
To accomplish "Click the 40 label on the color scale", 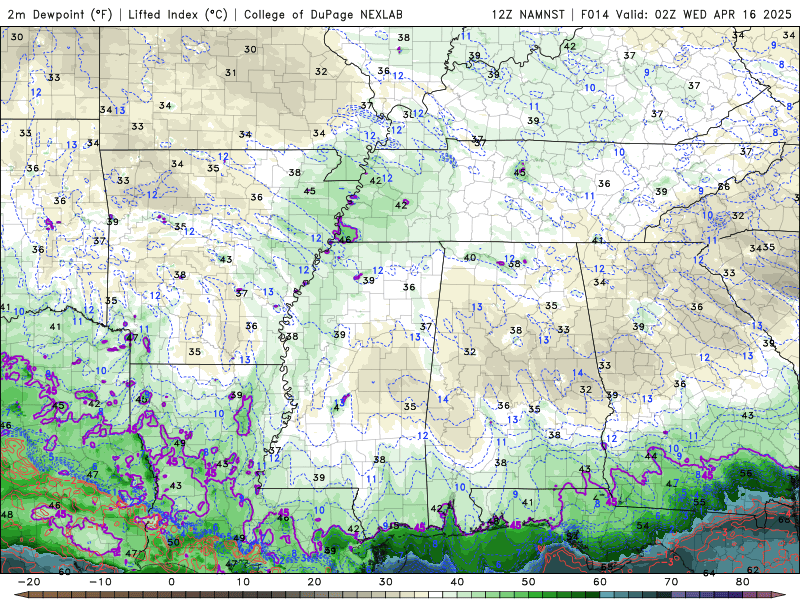I will click(457, 582).
